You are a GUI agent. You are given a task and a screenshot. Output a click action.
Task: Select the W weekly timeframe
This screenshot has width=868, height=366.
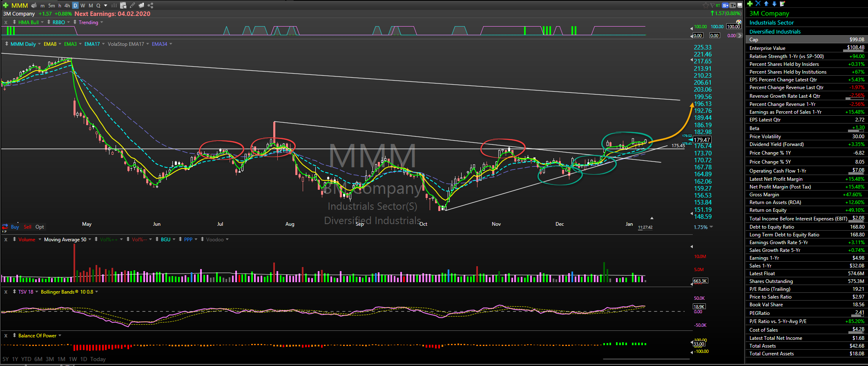83,6
